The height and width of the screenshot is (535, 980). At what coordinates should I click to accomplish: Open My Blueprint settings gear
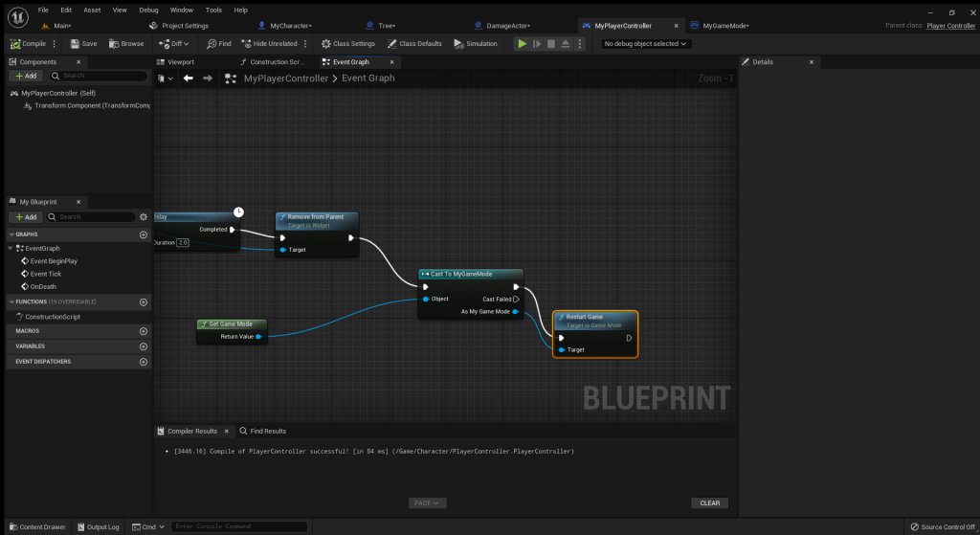point(144,217)
